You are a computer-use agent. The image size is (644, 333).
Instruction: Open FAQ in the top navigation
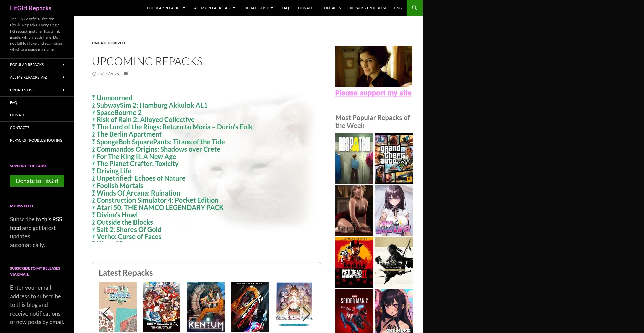[285, 8]
